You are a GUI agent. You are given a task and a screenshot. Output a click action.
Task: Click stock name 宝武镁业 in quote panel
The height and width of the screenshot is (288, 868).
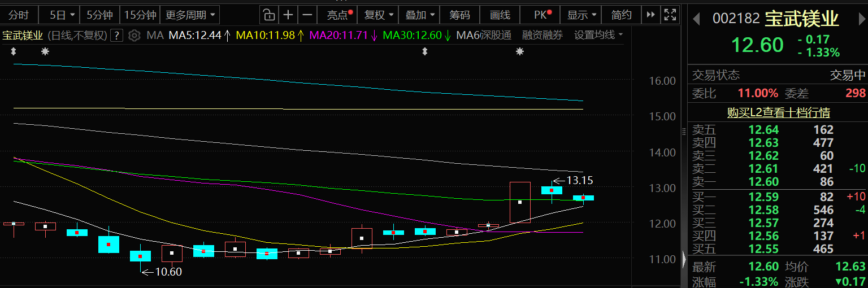802,19
